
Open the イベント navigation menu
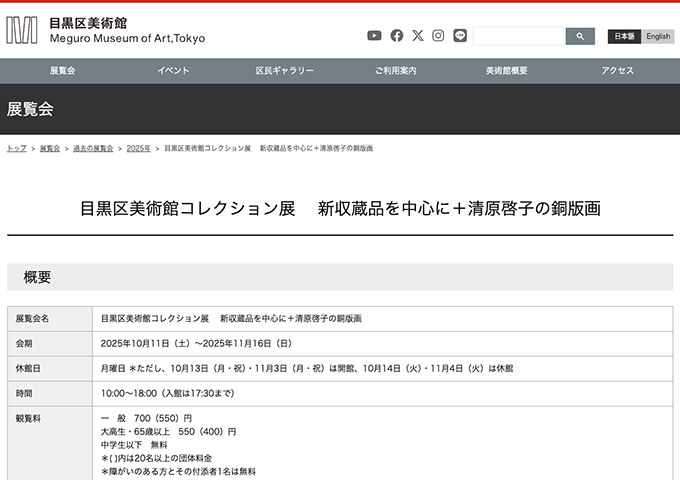point(173,71)
